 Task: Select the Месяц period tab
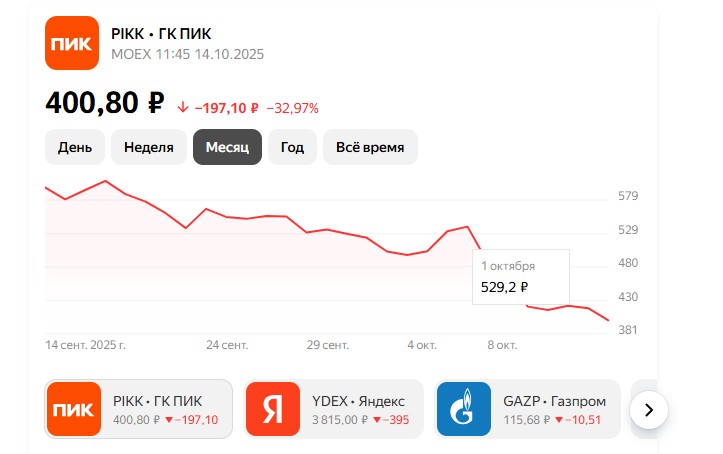click(x=227, y=147)
